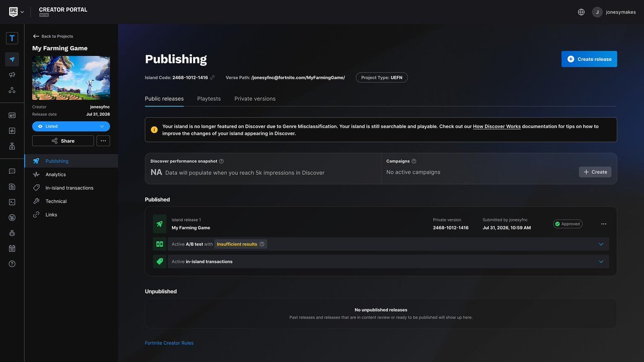This screenshot has height=362, width=644.
Task: Open the team 'T' avatar icon
Action: pyautogui.click(x=12, y=38)
